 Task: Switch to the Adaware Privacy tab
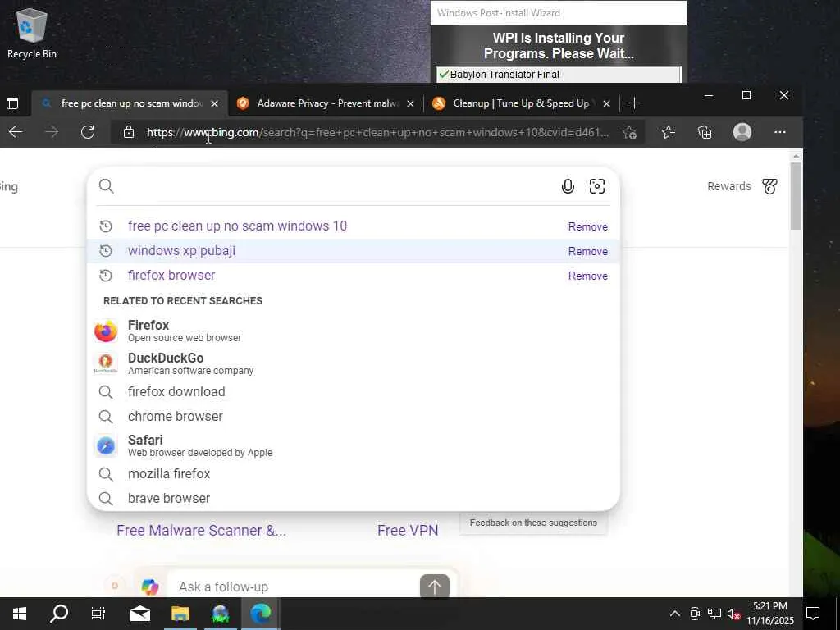pos(326,103)
